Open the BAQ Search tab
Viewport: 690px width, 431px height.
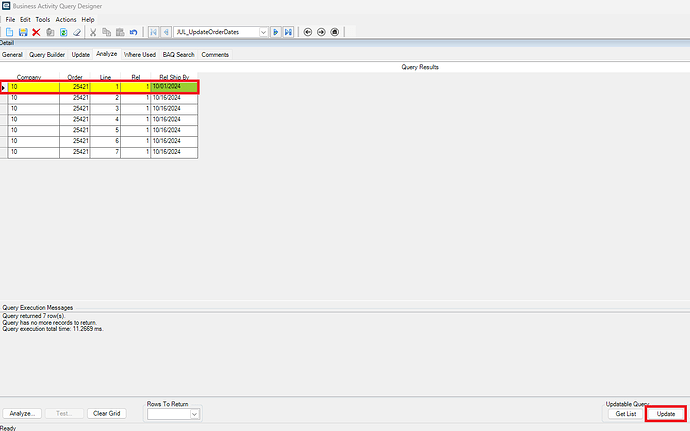coord(178,55)
